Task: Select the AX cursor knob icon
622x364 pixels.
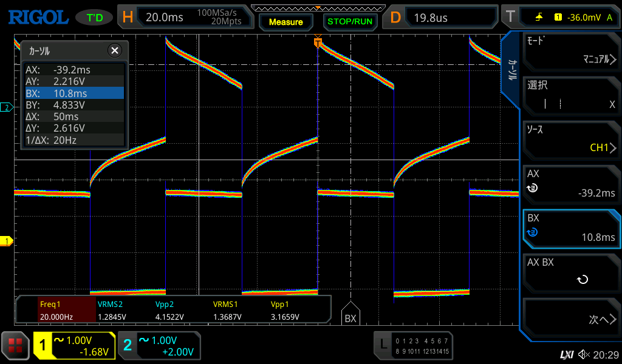Action: point(533,188)
